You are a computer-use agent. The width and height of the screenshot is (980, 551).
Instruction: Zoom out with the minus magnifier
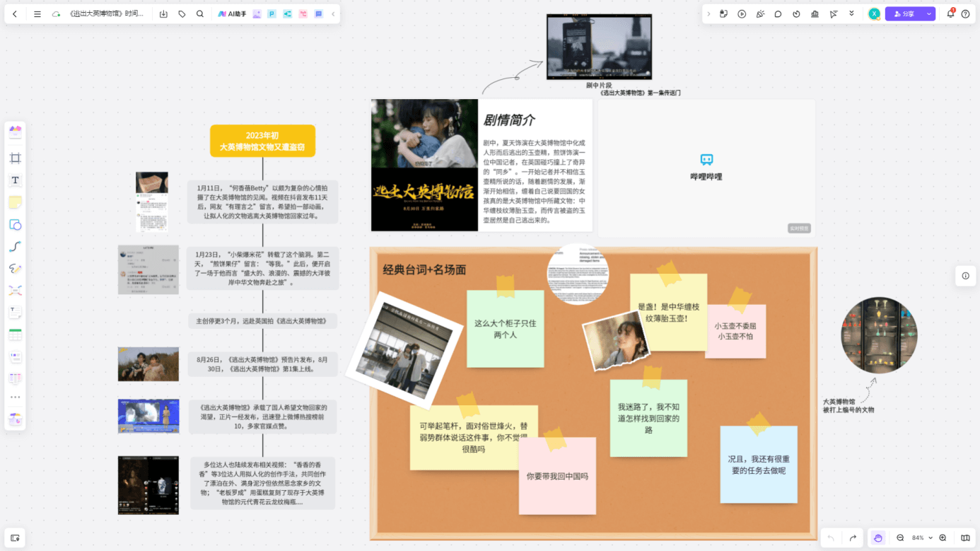tap(900, 538)
